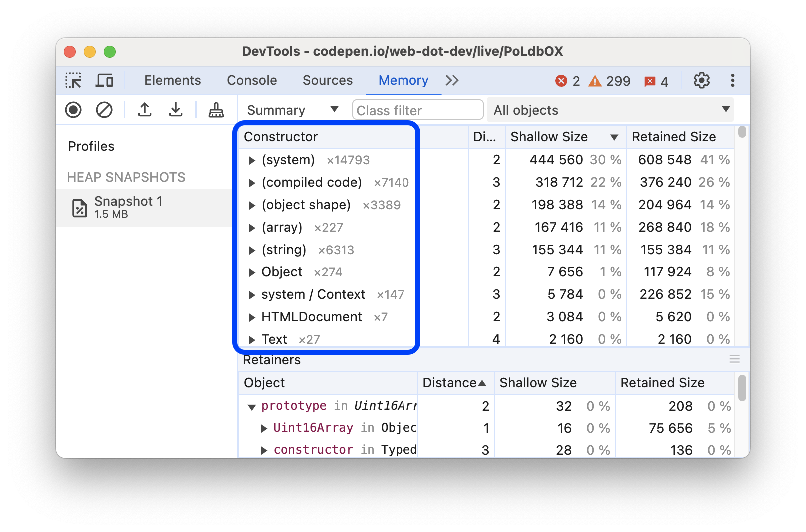Screen dimensions: 806x532
Task: Open DevTools settings gear
Action: pos(701,80)
